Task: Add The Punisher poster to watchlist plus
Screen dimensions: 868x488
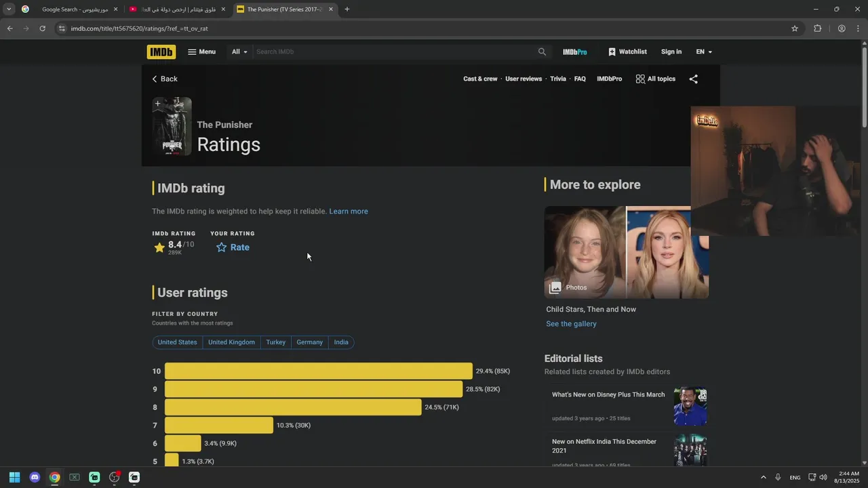Action: [x=157, y=104]
